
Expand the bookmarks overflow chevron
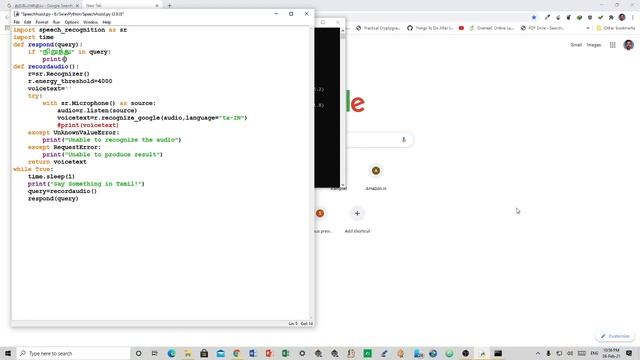tap(588, 28)
